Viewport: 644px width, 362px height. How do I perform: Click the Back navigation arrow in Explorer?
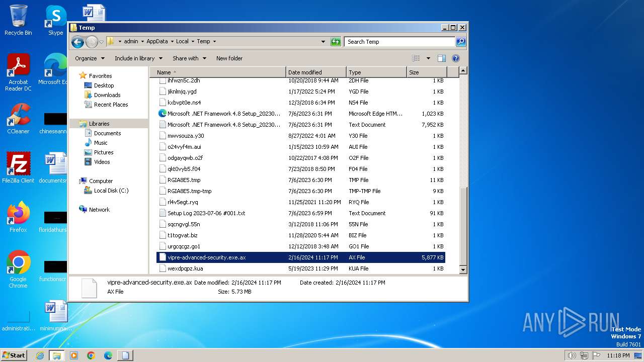tap(77, 42)
